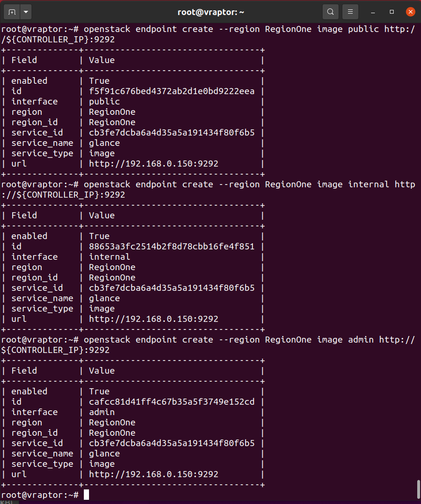Click the public endpoint's url value
Image resolution: width=421 pixels, height=504 pixels.
(154, 164)
